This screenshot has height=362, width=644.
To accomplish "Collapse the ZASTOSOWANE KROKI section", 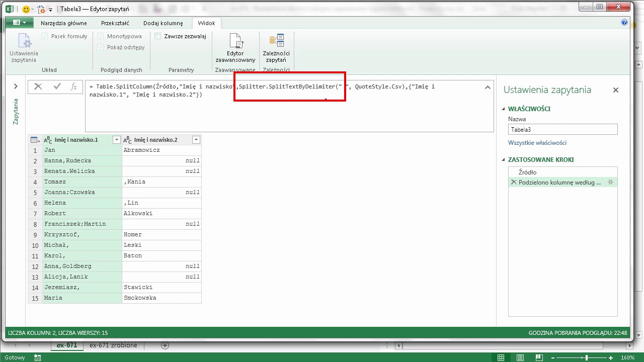I will 504,160.
